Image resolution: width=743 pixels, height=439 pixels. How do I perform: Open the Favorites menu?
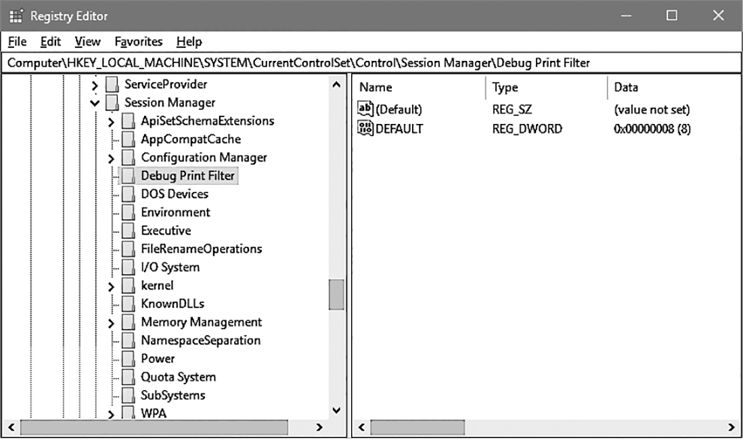(138, 42)
